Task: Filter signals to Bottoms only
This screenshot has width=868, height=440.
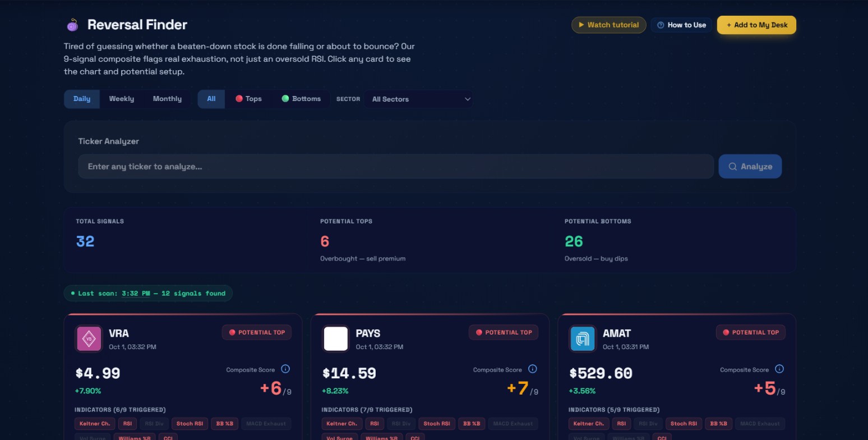Action: 301,99
